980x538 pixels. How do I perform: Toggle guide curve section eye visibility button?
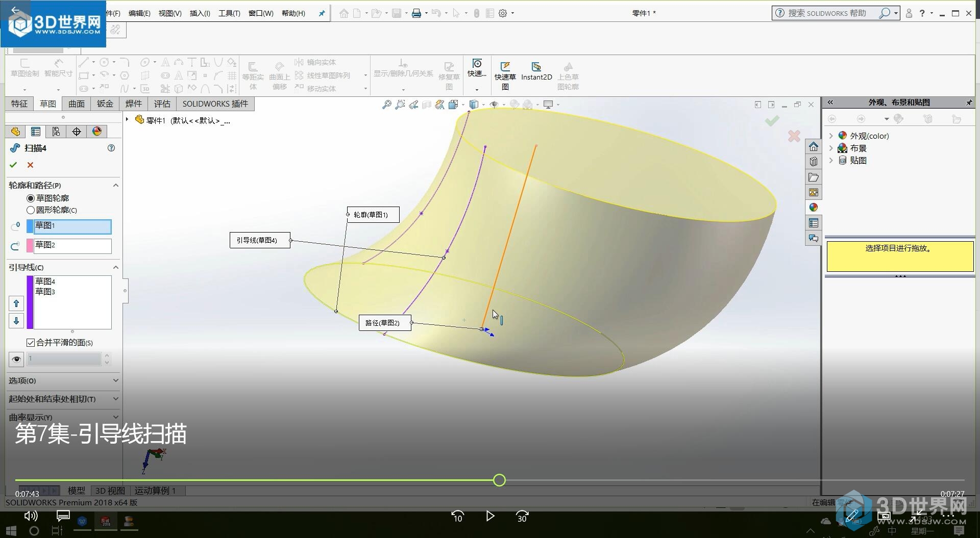point(16,359)
